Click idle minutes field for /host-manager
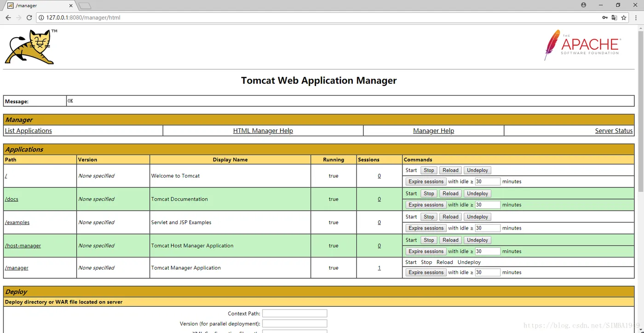 (x=488, y=252)
